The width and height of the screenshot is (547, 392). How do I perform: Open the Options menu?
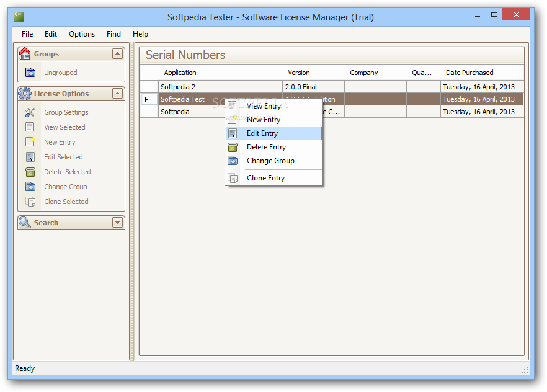pyautogui.click(x=82, y=34)
